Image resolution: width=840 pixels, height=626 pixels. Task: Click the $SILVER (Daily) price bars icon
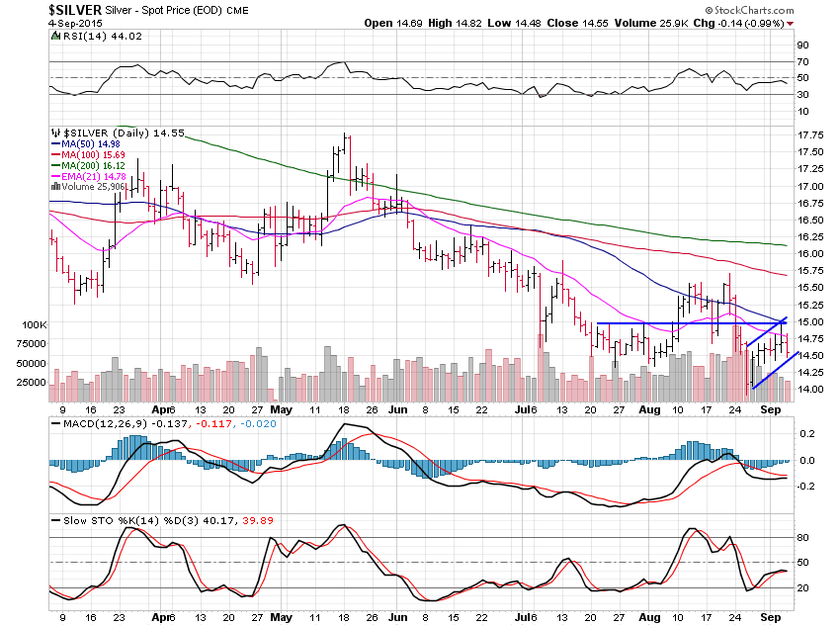coord(56,133)
